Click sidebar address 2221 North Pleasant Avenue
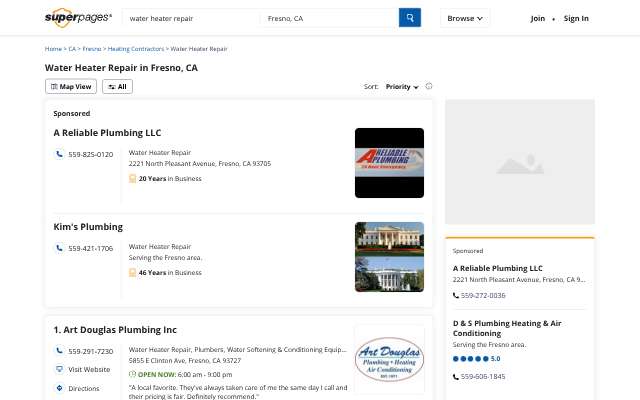Image resolution: width=640 pixels, height=400 pixels. pos(519,280)
